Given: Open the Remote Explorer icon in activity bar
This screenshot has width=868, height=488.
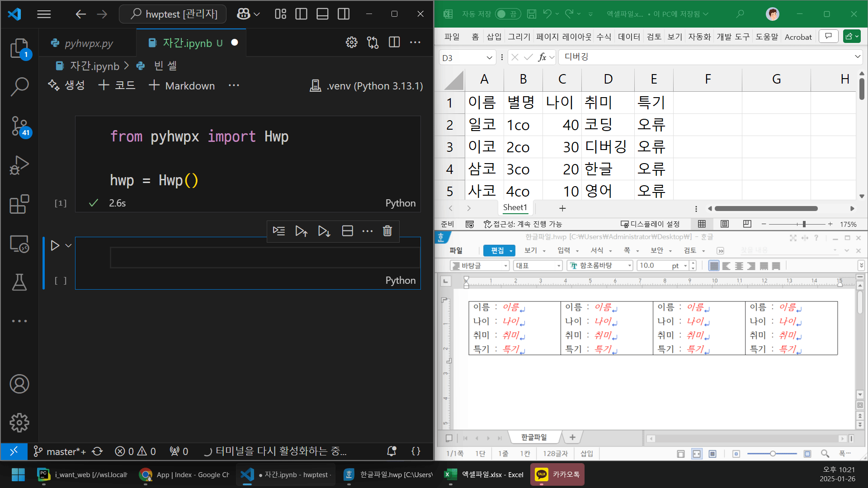Looking at the screenshot, I should click(19, 244).
